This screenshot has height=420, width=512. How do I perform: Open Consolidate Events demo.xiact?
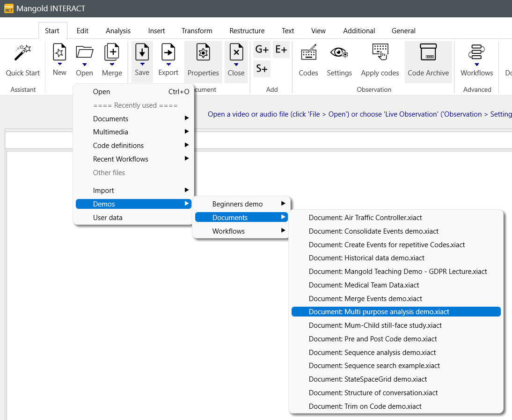[396, 231]
